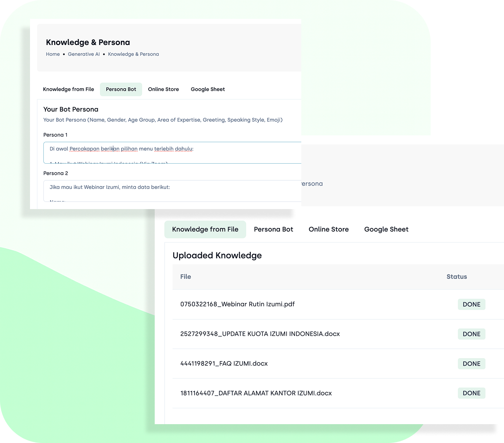Click the FAQ IZUMI.docx file entry
The height and width of the screenshot is (443, 504).
pyautogui.click(x=224, y=363)
